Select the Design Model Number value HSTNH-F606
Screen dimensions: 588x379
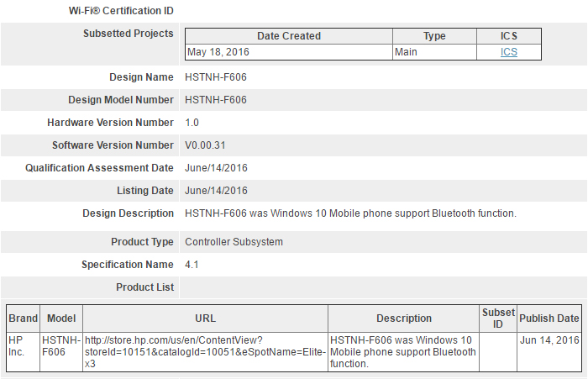[x=216, y=100]
